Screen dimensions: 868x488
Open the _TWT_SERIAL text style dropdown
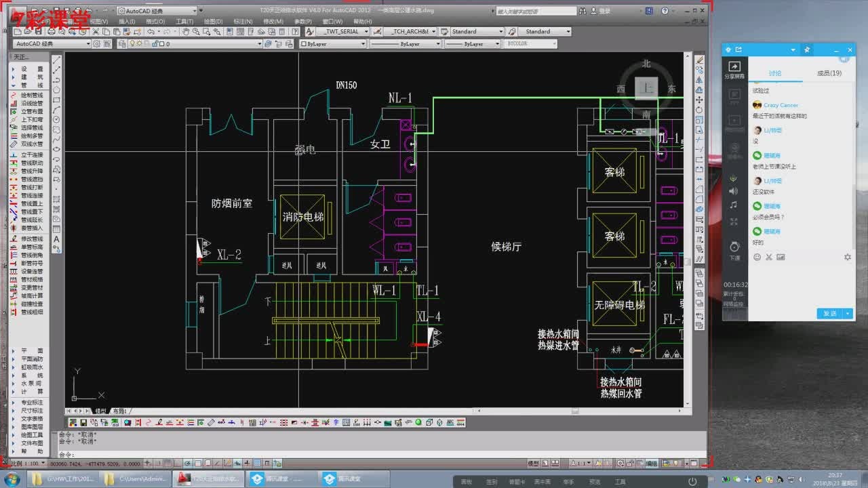(x=343, y=32)
